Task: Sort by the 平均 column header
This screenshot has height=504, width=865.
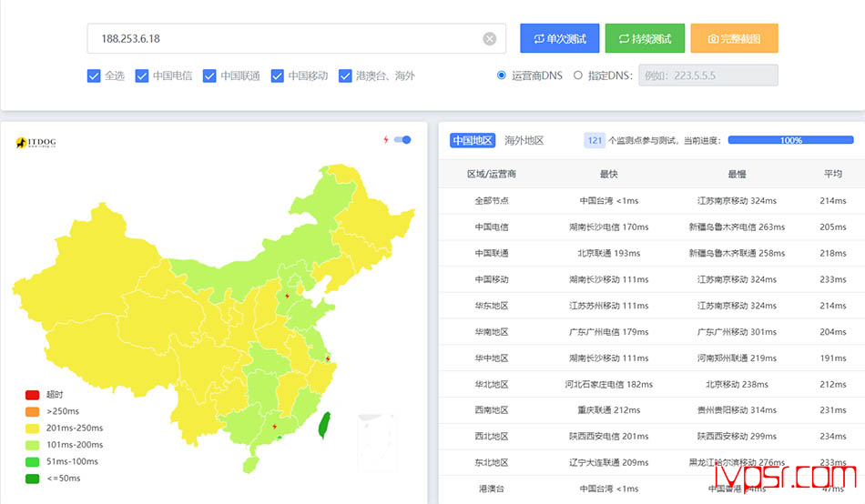Action: point(833,175)
